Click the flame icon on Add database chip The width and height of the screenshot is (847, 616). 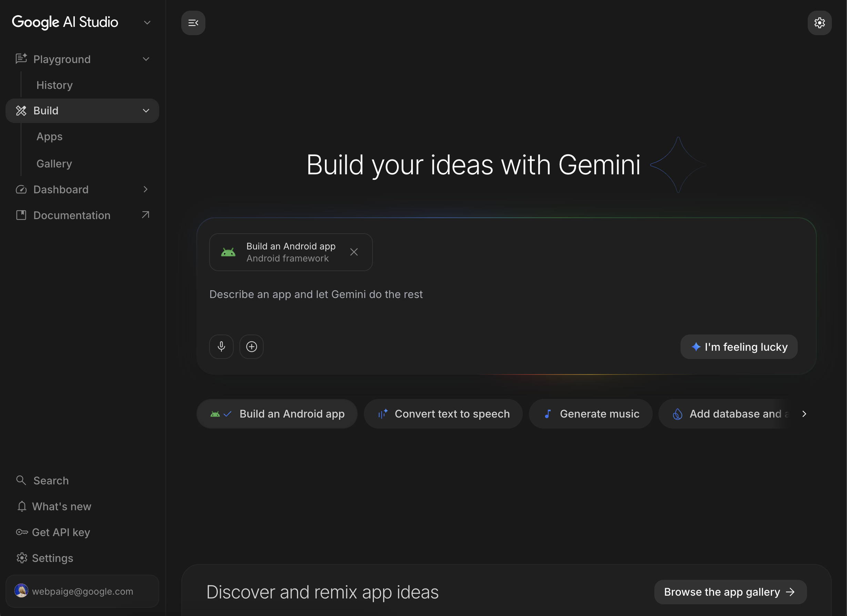click(677, 414)
